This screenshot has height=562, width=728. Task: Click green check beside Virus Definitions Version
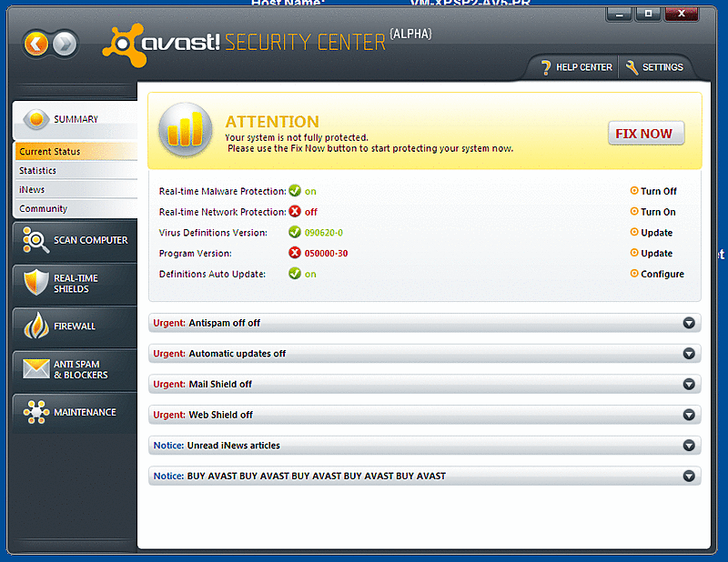click(295, 232)
